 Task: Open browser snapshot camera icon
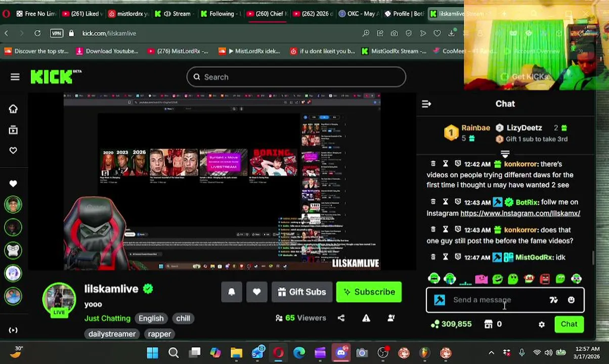[394, 33]
